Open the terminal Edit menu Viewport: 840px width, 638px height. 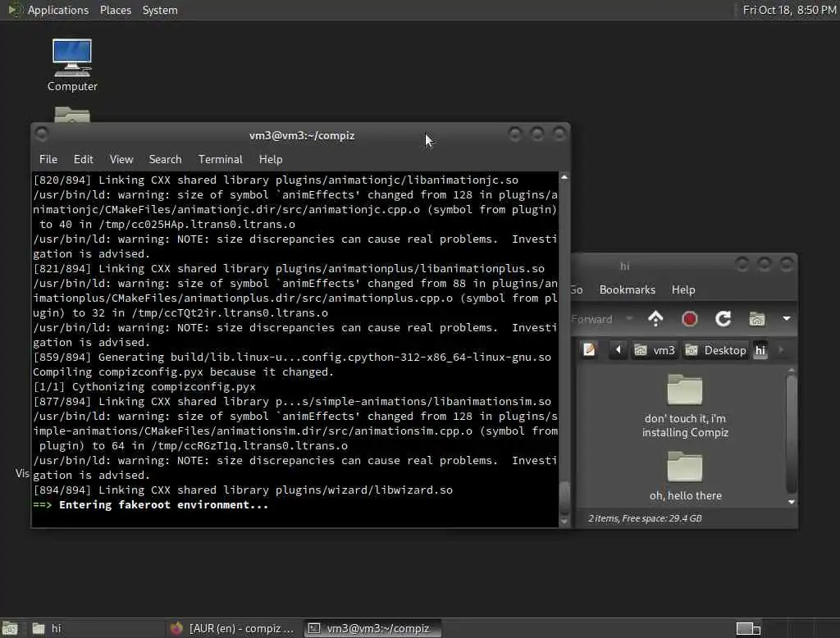point(84,160)
